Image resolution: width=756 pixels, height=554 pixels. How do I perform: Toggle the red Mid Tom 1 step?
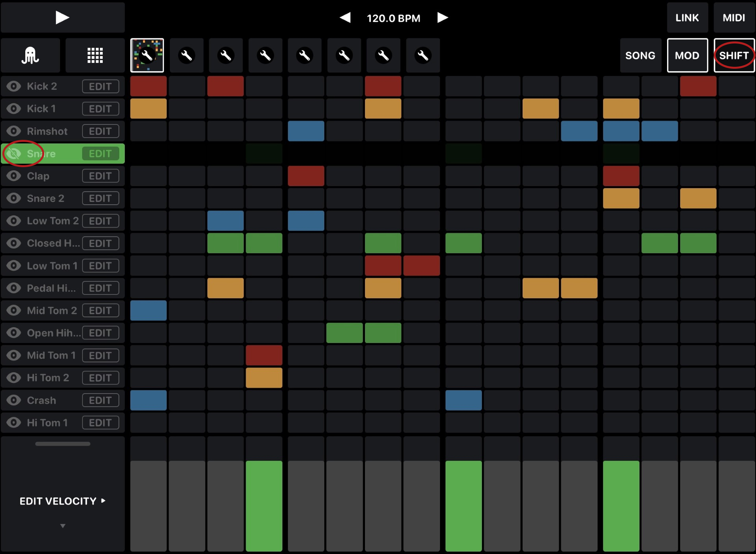click(264, 355)
